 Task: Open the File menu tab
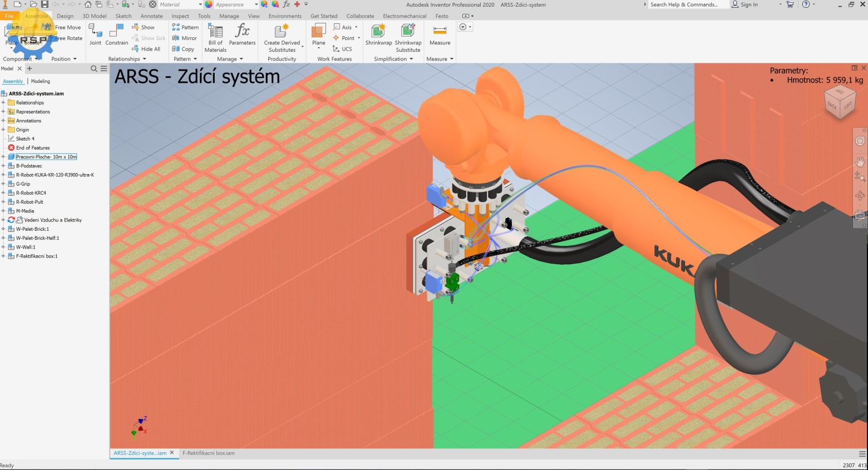[x=9, y=16]
